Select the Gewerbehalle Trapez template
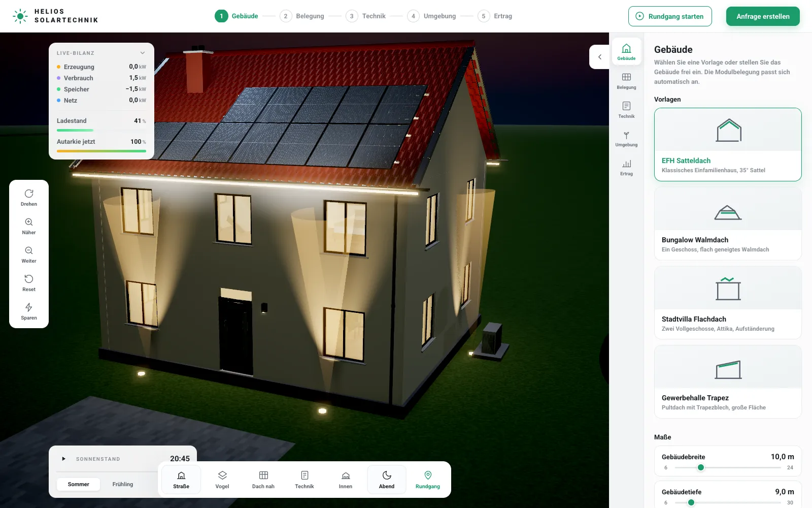The height and width of the screenshot is (508, 812). pyautogui.click(x=728, y=382)
